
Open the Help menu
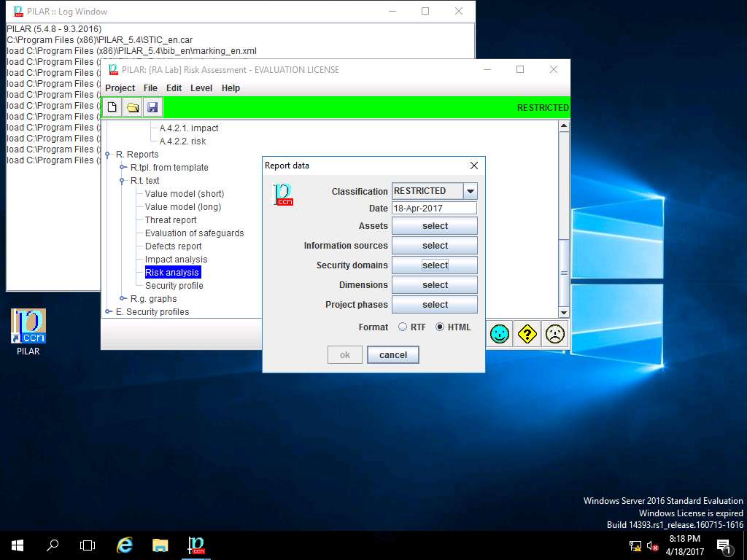pos(231,88)
